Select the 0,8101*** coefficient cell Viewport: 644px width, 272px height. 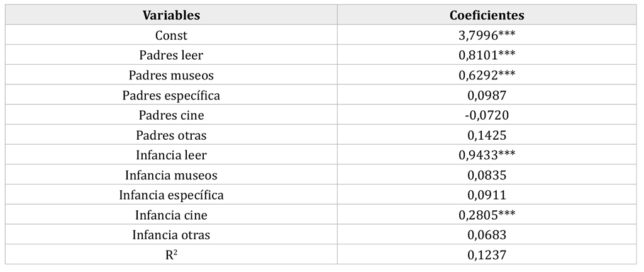click(487, 55)
